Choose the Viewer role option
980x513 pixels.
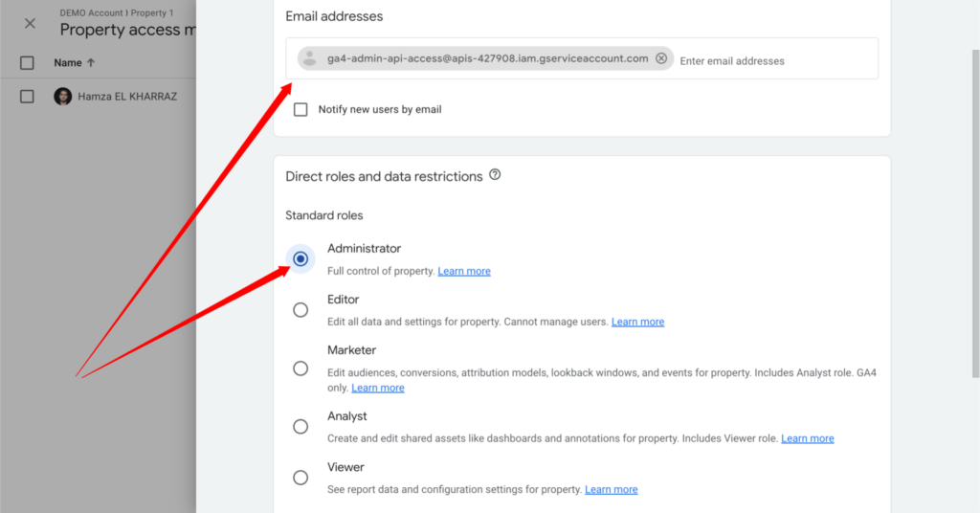point(301,478)
